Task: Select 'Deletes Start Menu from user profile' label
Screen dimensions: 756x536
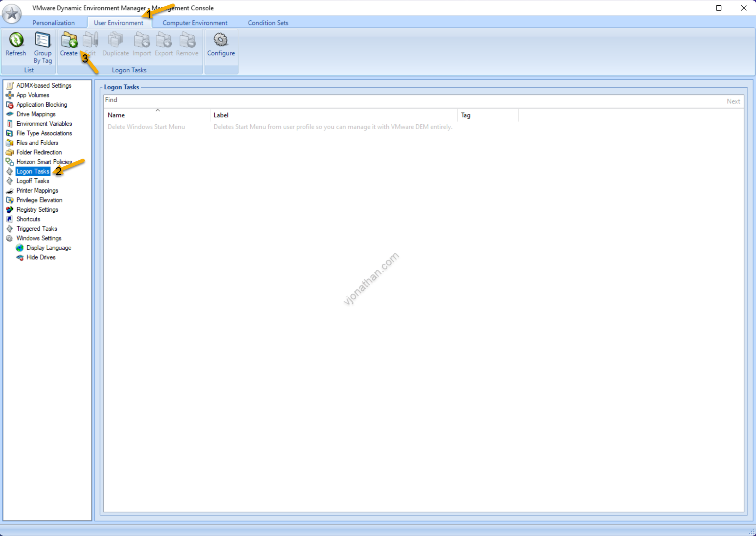Action: [x=333, y=127]
